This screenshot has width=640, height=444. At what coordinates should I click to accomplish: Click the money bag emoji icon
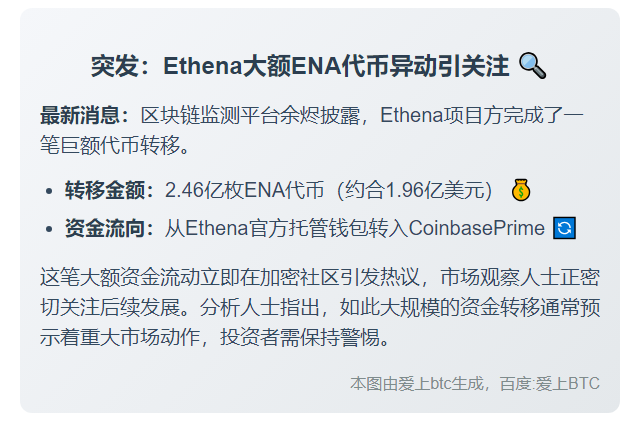click(x=521, y=189)
